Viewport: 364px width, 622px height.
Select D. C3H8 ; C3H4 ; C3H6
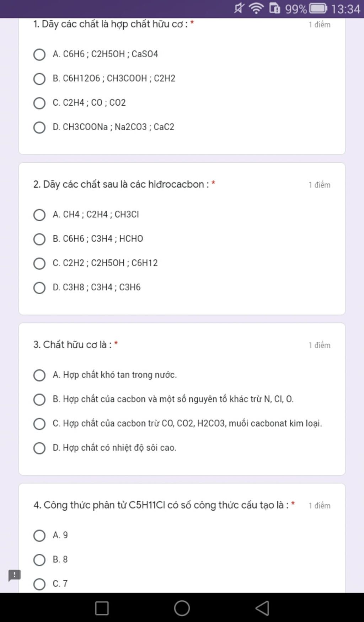point(87,288)
